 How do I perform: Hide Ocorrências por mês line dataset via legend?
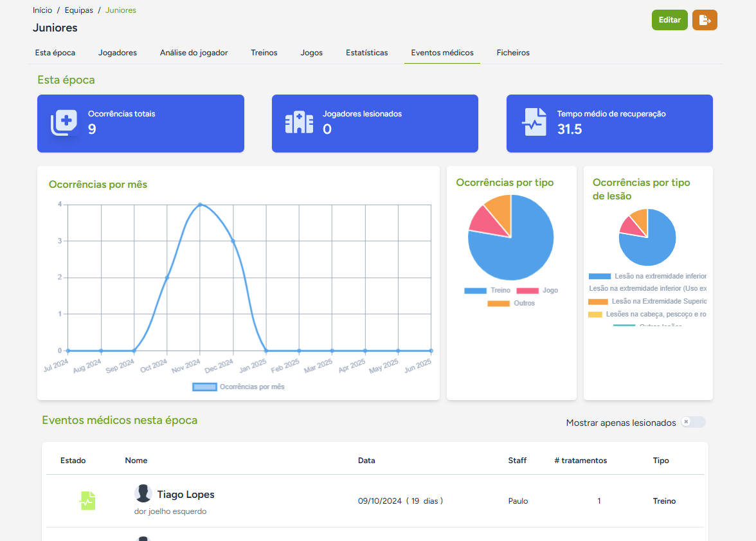[238, 387]
